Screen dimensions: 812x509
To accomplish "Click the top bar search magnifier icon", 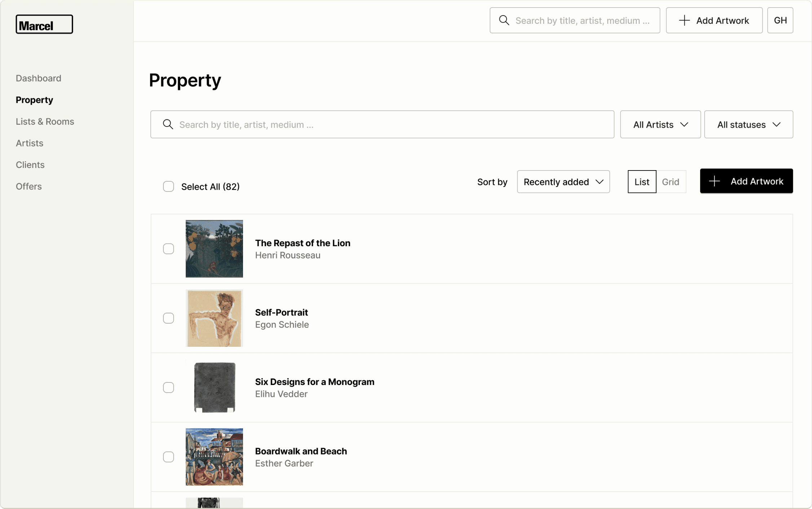I will [504, 20].
